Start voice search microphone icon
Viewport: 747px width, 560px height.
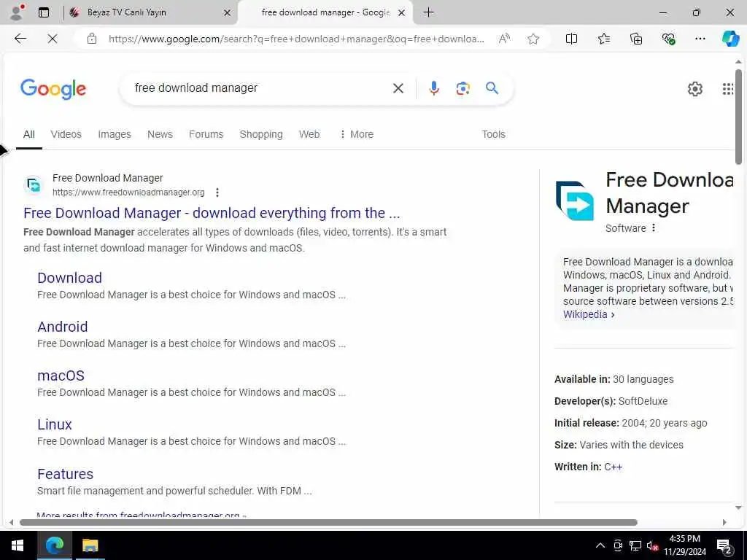[x=433, y=88]
